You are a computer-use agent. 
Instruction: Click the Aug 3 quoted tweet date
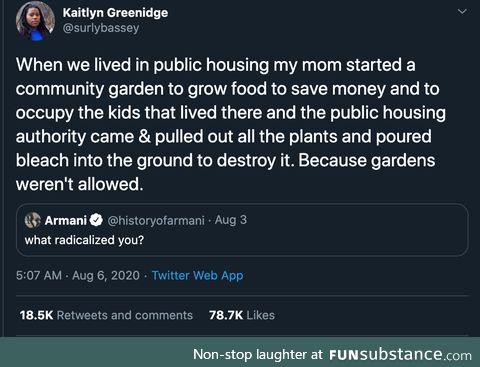pos(231,220)
